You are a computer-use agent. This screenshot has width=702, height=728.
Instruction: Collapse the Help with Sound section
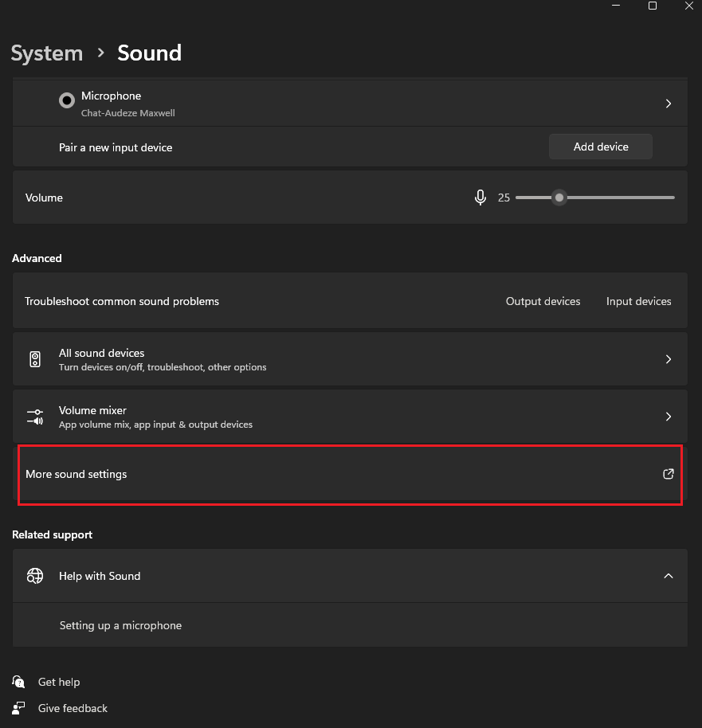pos(668,575)
